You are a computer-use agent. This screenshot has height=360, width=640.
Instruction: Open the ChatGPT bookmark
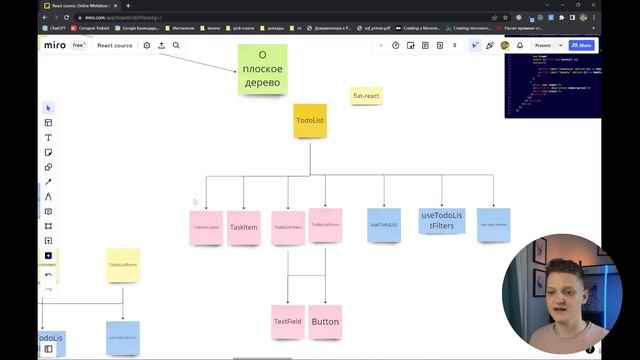tap(54, 28)
